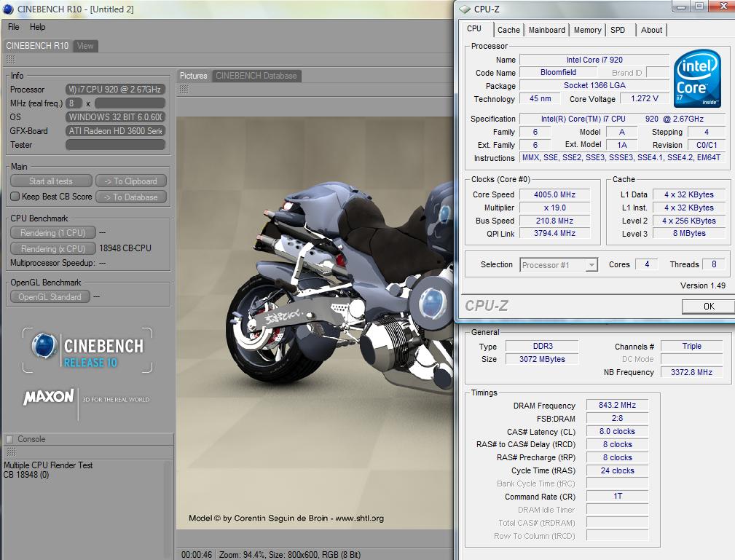Viewport: 735px width, 560px height.
Task: Switch to the View tab
Action: coord(85,46)
